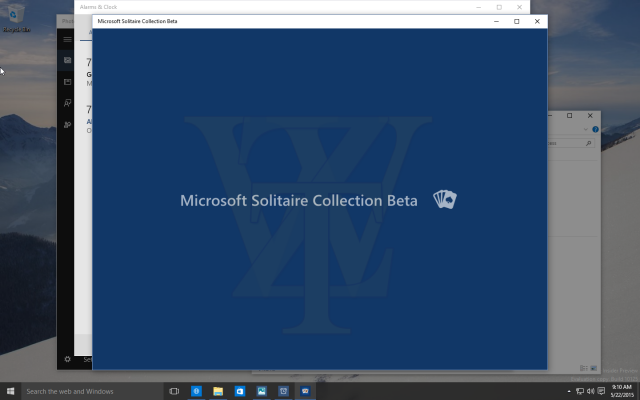Open the Store icon on the taskbar

tap(240, 391)
